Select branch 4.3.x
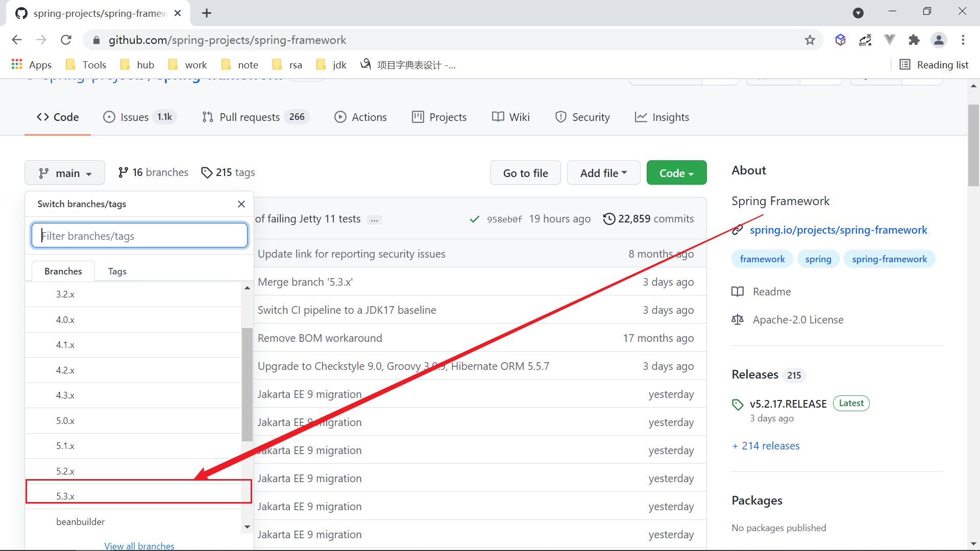980x551 pixels. 133,395
